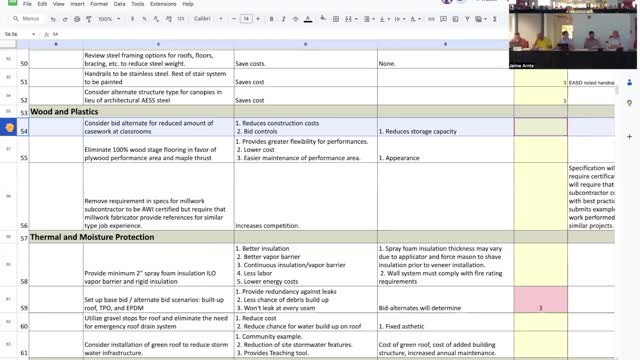640x360 pixels.
Task: Select cell '1. Fixed asthetic' in row 60
Action: point(446,322)
